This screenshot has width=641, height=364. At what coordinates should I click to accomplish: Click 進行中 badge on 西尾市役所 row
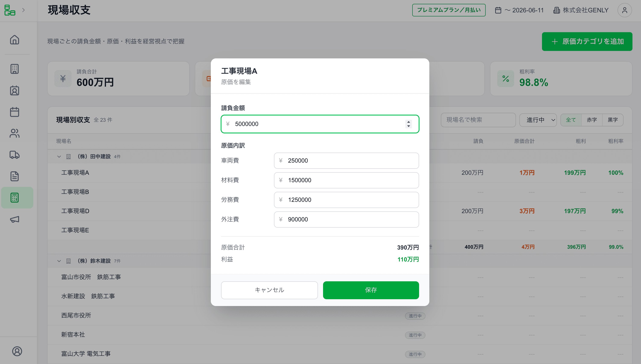pos(415,316)
